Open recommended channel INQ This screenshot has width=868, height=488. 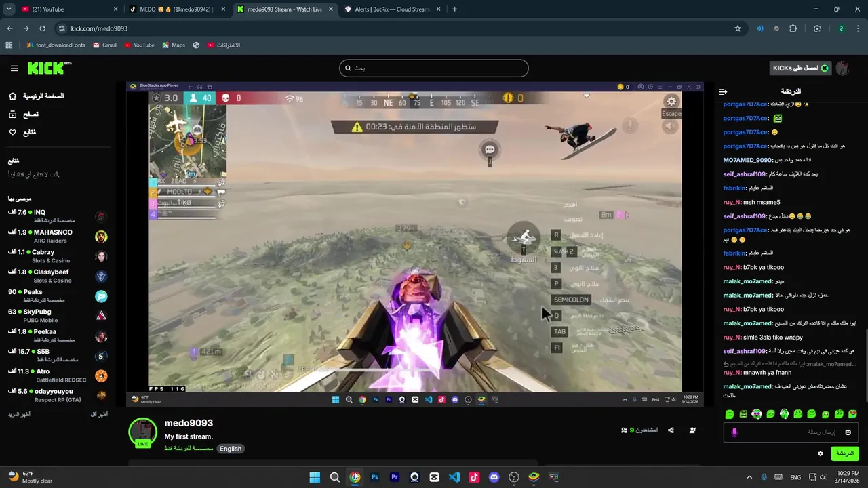pos(58,216)
